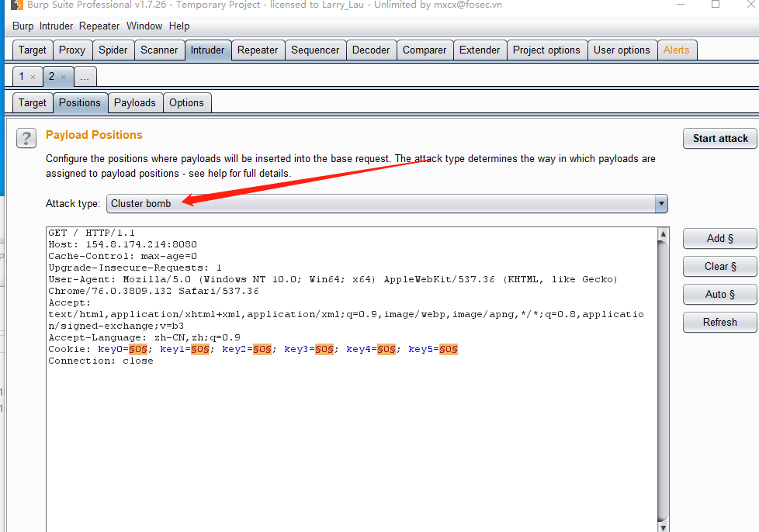Switch to the Proxy tab
The height and width of the screenshot is (532, 759).
click(x=72, y=50)
